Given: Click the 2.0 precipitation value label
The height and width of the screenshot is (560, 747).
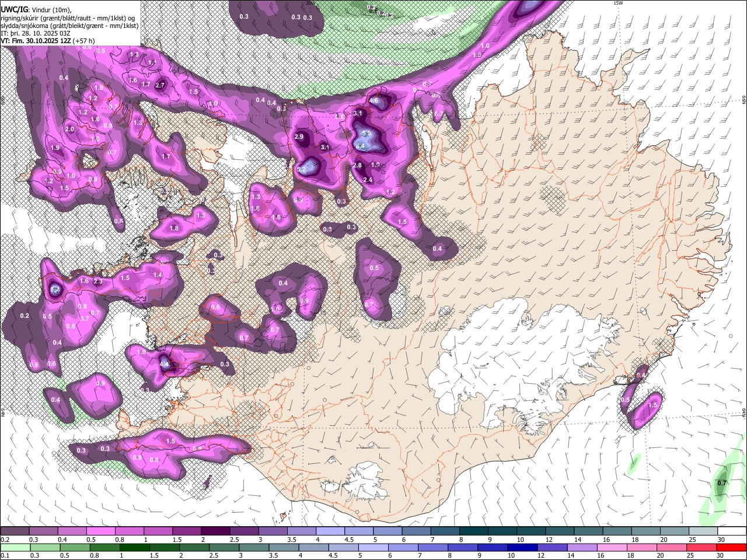Looking at the screenshot, I should [69, 129].
